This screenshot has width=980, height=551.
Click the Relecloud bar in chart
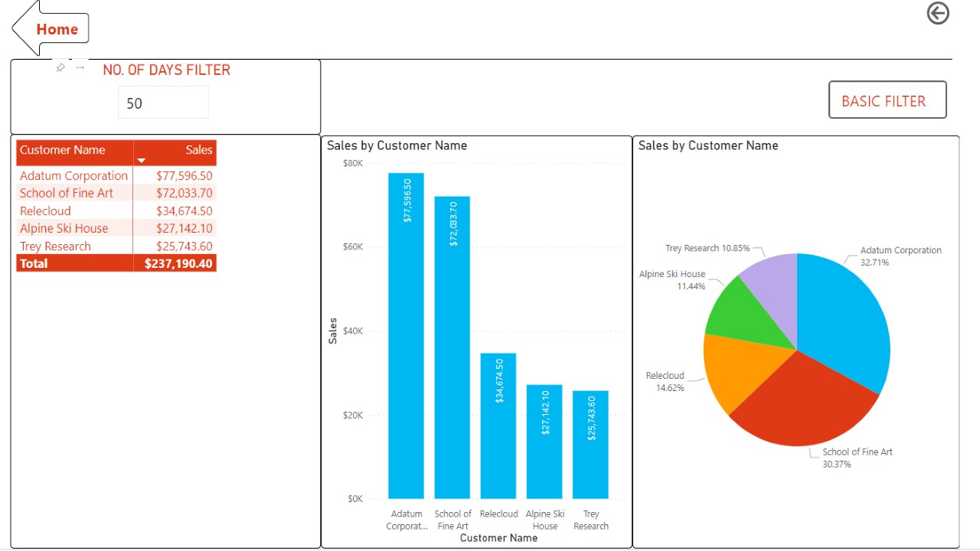tap(498, 426)
